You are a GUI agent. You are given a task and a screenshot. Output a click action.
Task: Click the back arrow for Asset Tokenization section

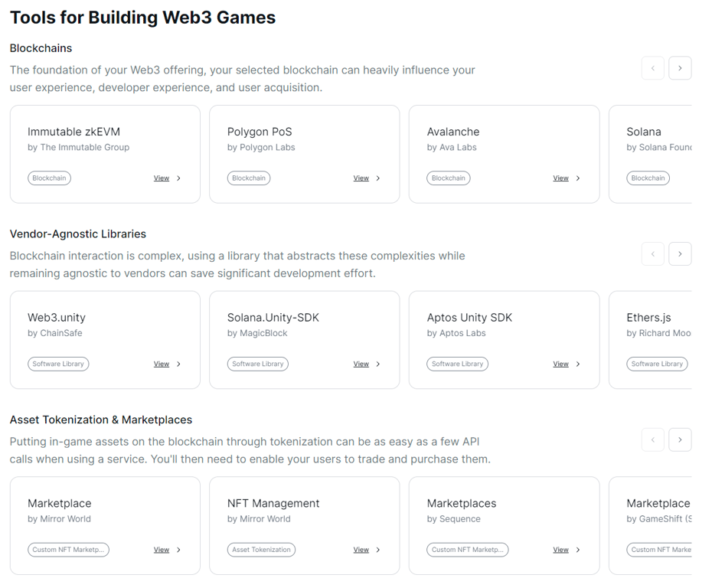pyautogui.click(x=652, y=439)
